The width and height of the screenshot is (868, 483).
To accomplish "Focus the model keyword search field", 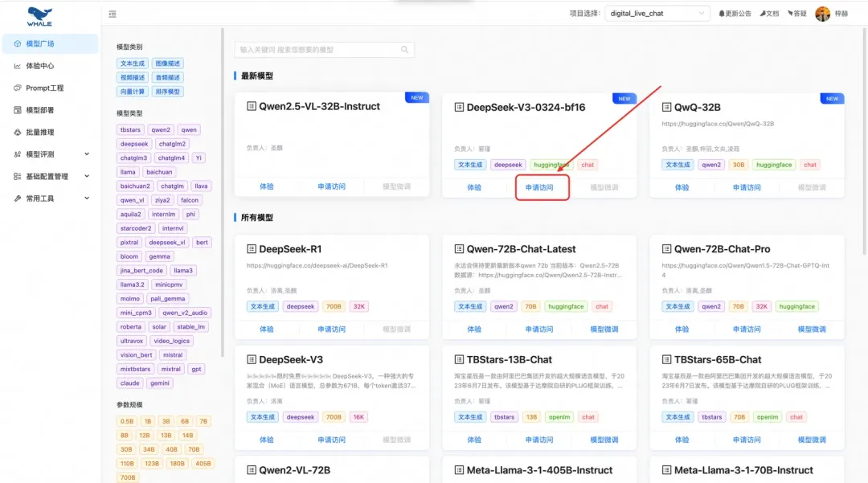I will 324,50.
